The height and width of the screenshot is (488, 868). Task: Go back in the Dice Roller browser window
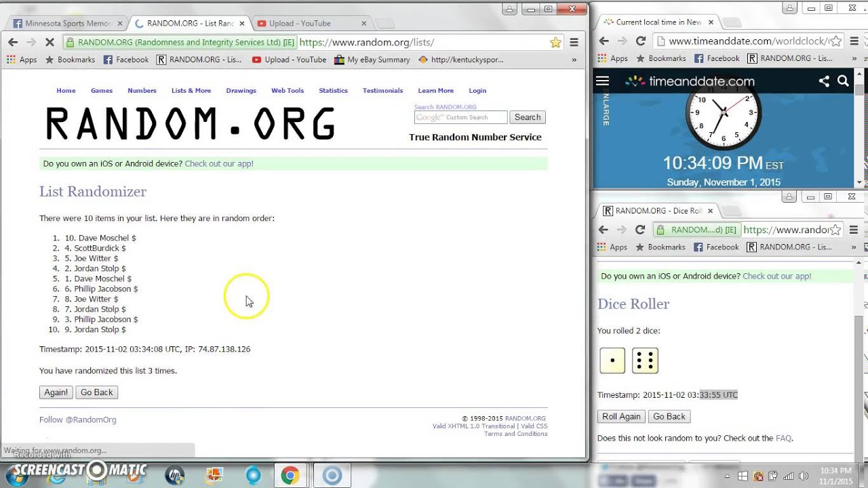603,230
